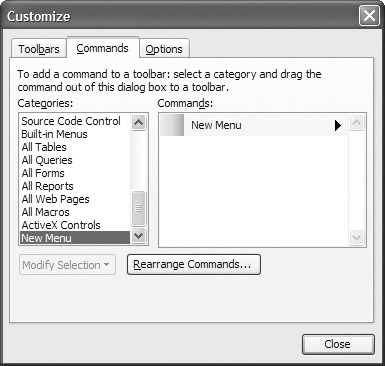This screenshot has width=385, height=366.
Task: Click the Categories scrollbar thumb
Action: (x=138, y=208)
